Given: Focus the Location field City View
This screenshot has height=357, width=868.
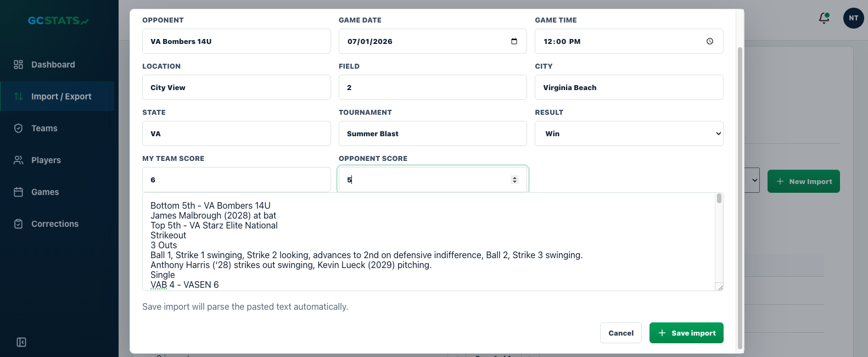Looking at the screenshot, I should 237,87.
